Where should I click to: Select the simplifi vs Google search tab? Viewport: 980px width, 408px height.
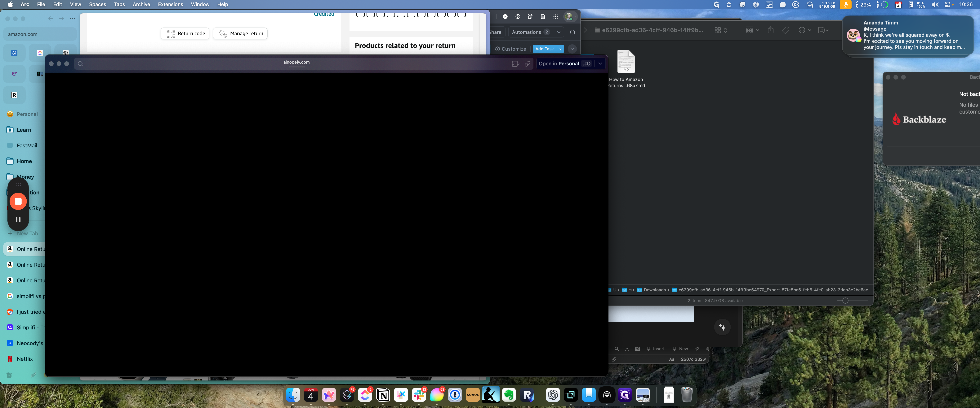pyautogui.click(x=24, y=296)
